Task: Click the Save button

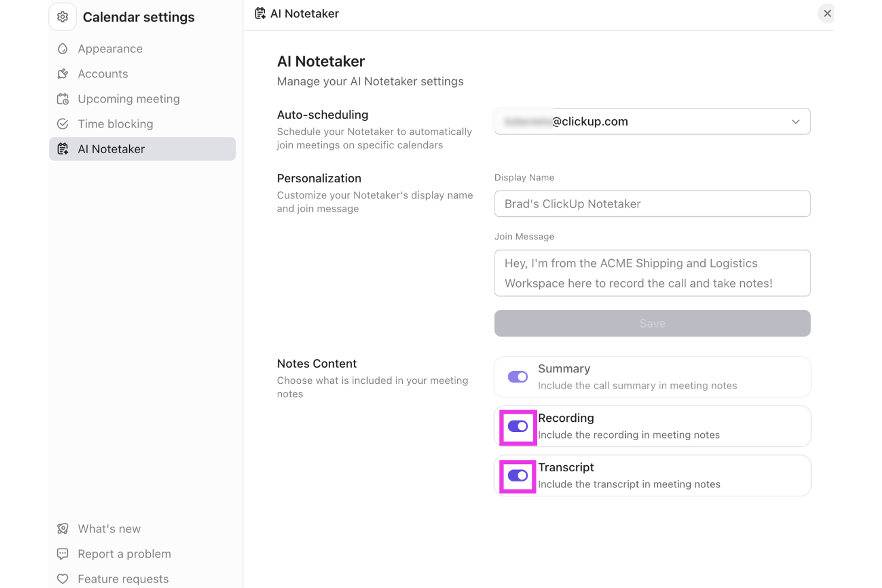Action: tap(652, 323)
